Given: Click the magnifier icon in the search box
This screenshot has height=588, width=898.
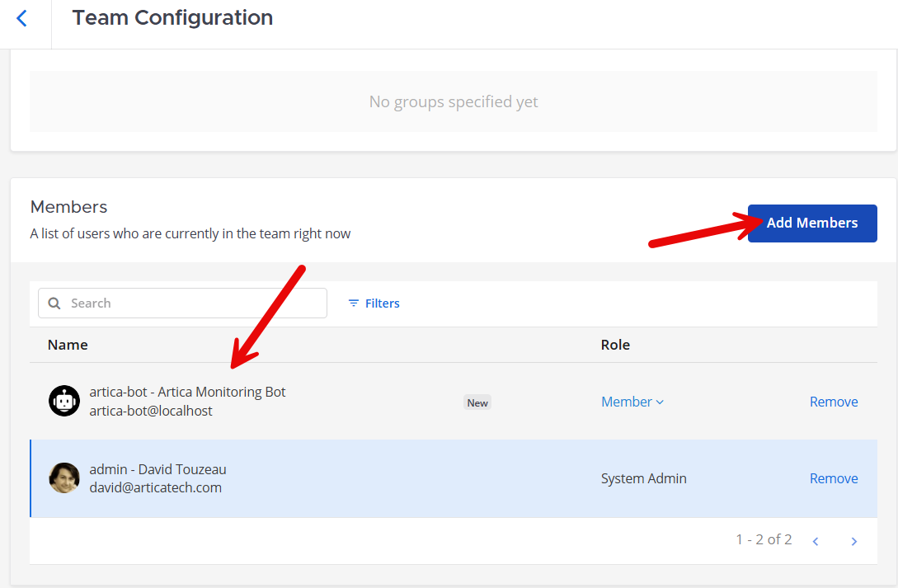Looking at the screenshot, I should (x=54, y=303).
